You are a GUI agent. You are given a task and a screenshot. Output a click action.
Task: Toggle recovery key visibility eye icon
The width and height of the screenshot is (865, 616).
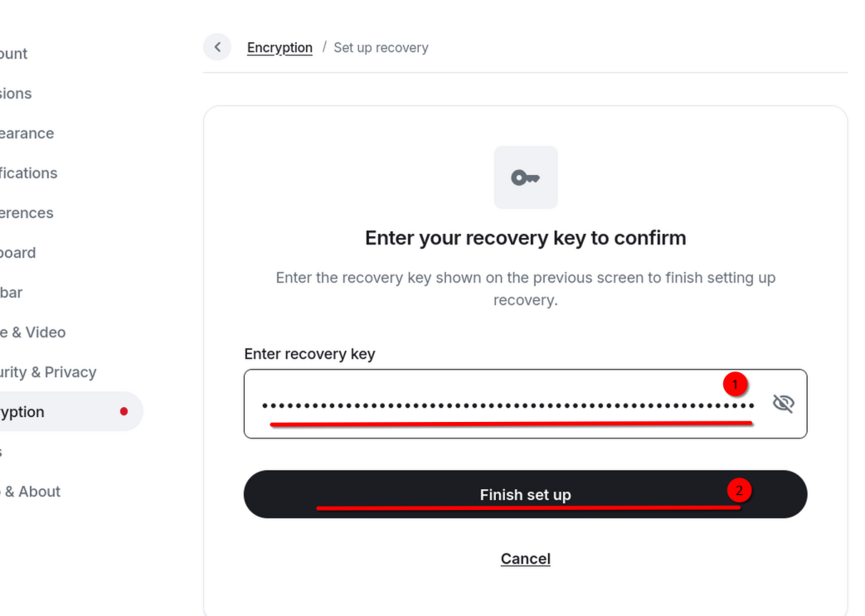[783, 404]
